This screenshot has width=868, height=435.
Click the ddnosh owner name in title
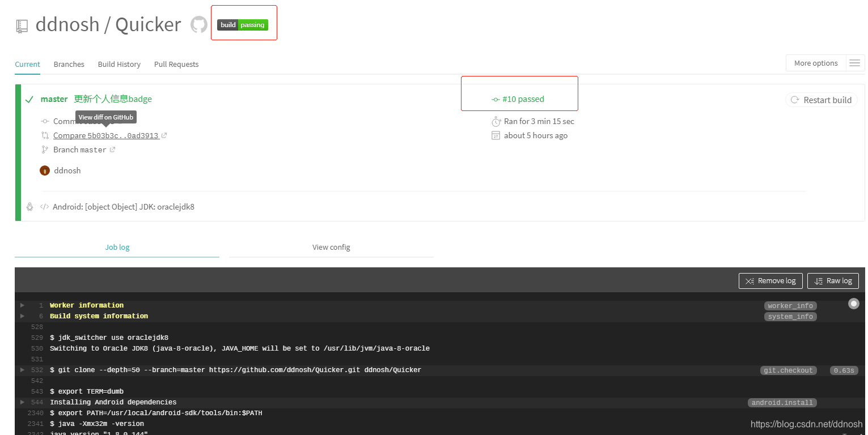(x=67, y=25)
